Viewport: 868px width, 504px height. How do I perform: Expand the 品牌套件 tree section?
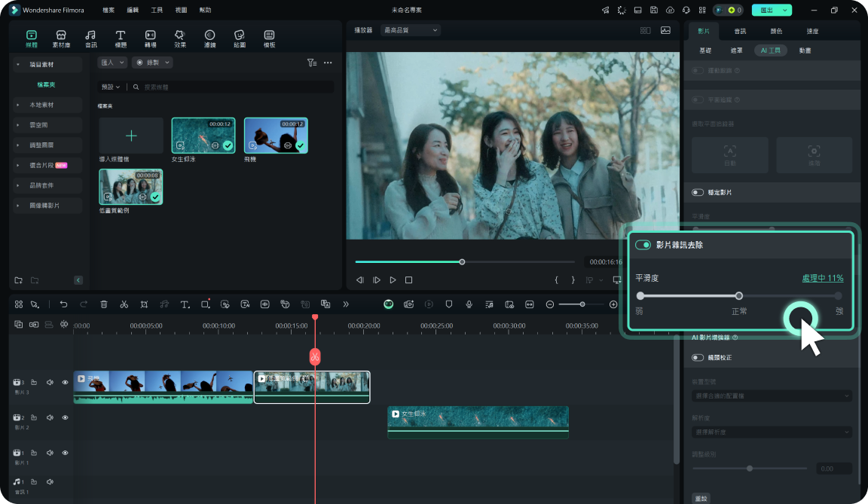[18, 185]
